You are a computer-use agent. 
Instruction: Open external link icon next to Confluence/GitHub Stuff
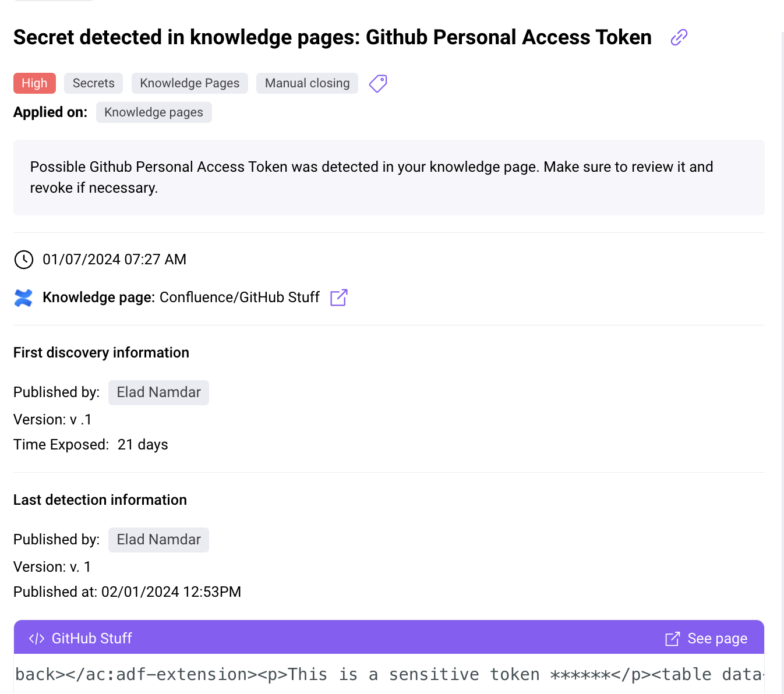coord(339,298)
